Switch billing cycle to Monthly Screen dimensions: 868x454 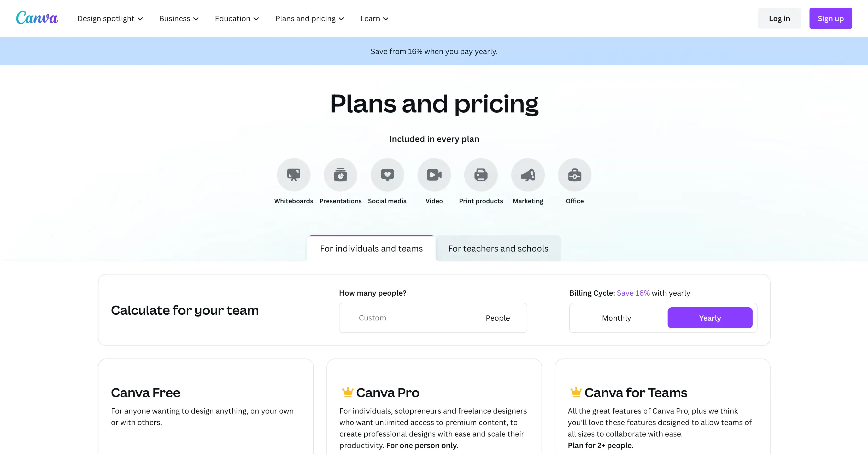click(616, 318)
